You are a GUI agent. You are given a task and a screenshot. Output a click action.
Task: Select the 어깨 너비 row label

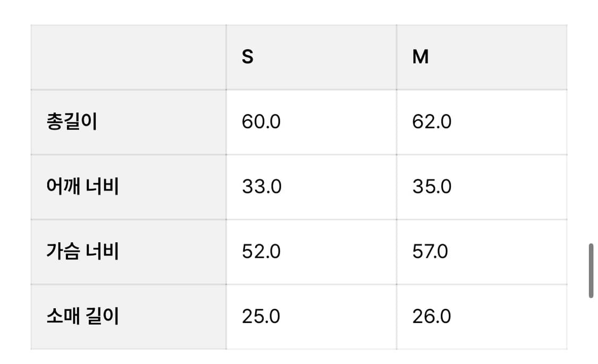click(x=82, y=187)
